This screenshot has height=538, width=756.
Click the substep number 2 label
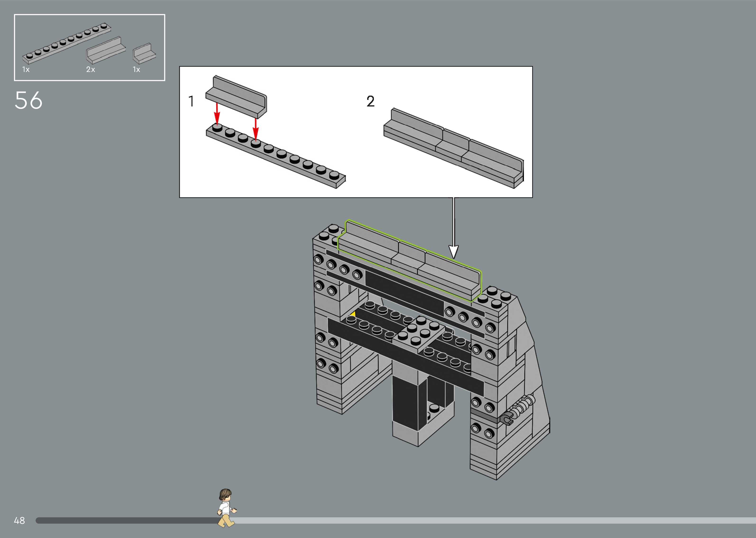[370, 101]
